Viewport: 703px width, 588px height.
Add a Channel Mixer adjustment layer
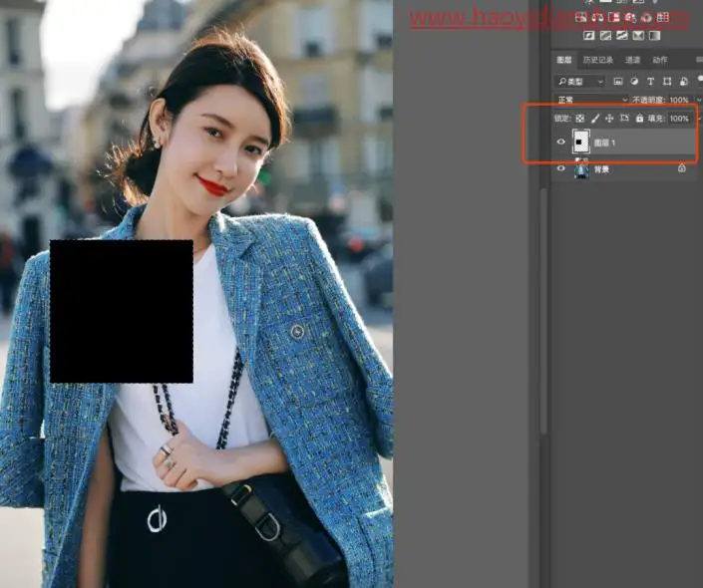click(x=646, y=18)
